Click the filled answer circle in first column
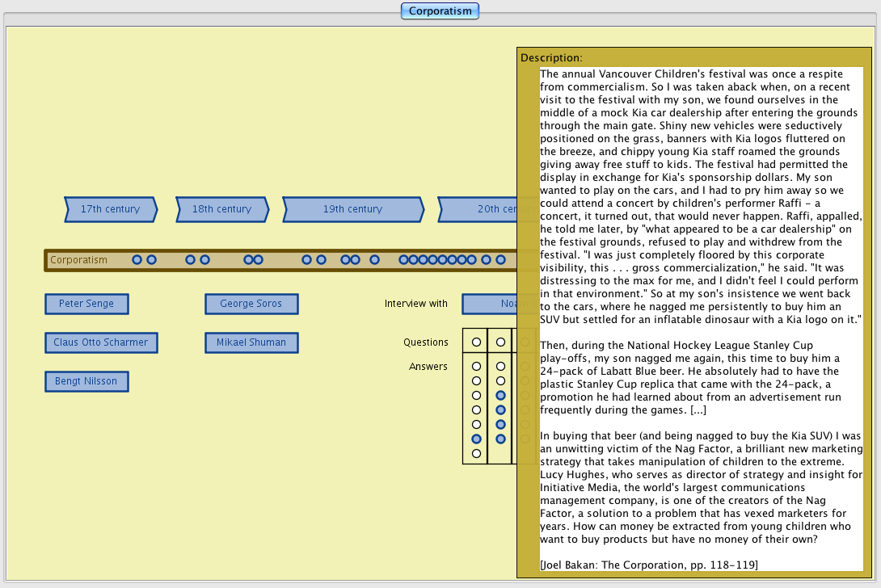Image resolution: width=881 pixels, height=588 pixels. point(476,439)
